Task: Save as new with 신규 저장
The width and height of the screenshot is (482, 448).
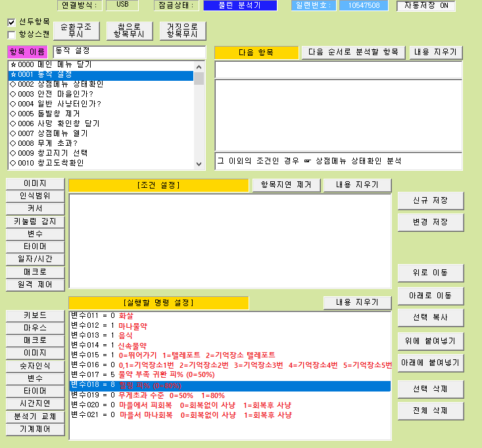Action: [430, 201]
